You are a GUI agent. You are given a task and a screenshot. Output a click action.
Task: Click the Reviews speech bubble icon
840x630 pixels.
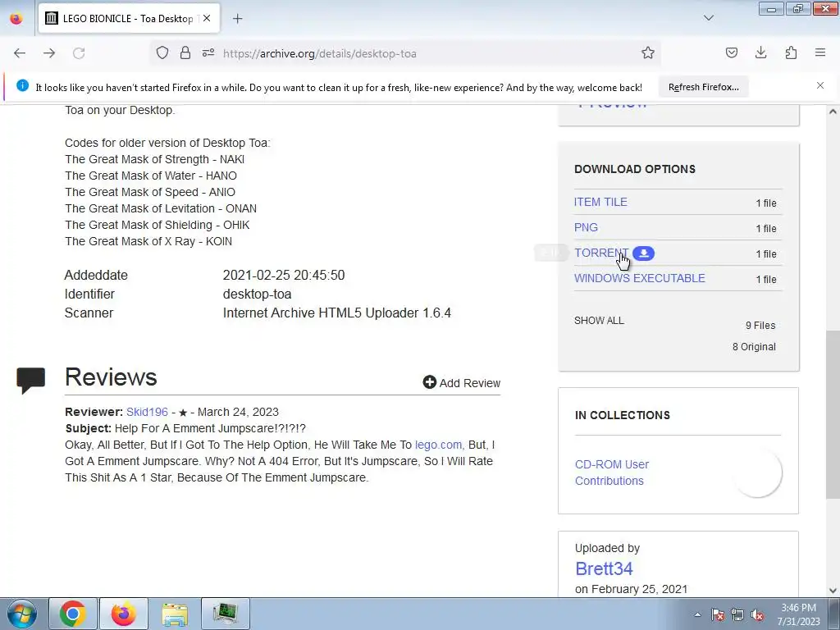(x=31, y=380)
